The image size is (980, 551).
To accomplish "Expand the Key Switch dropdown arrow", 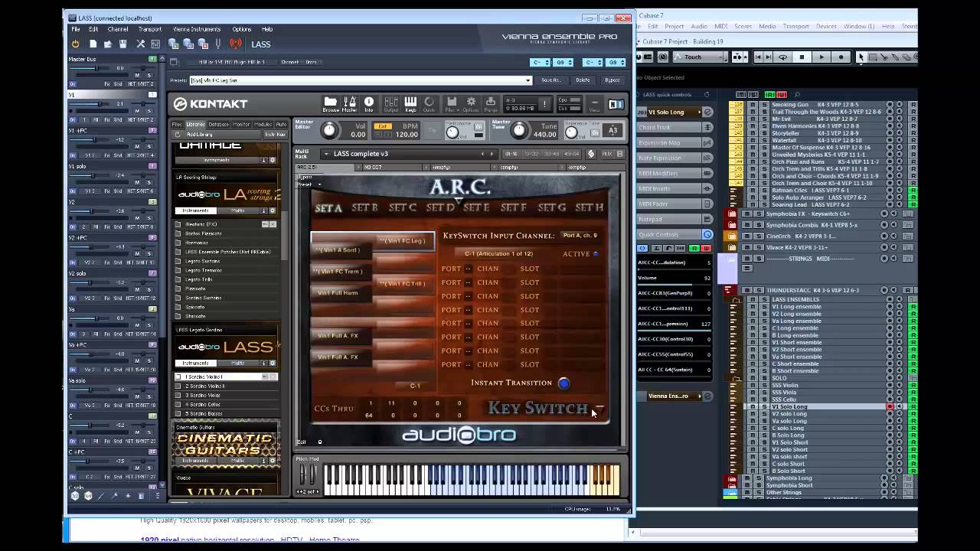I will pos(599,408).
